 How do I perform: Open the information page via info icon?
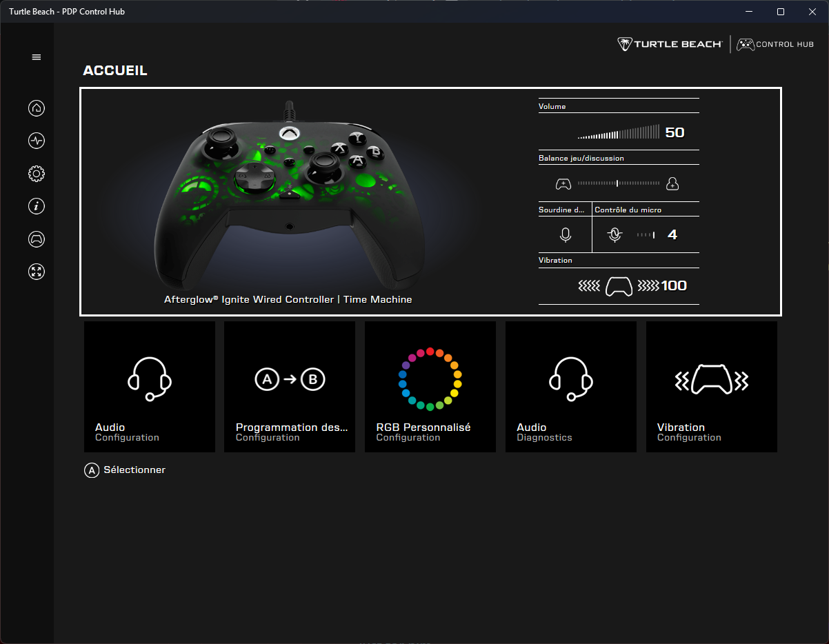coord(36,206)
